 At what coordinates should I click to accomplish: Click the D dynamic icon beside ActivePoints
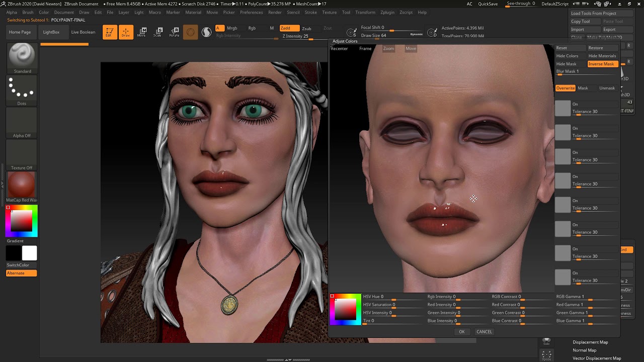pos(432,33)
